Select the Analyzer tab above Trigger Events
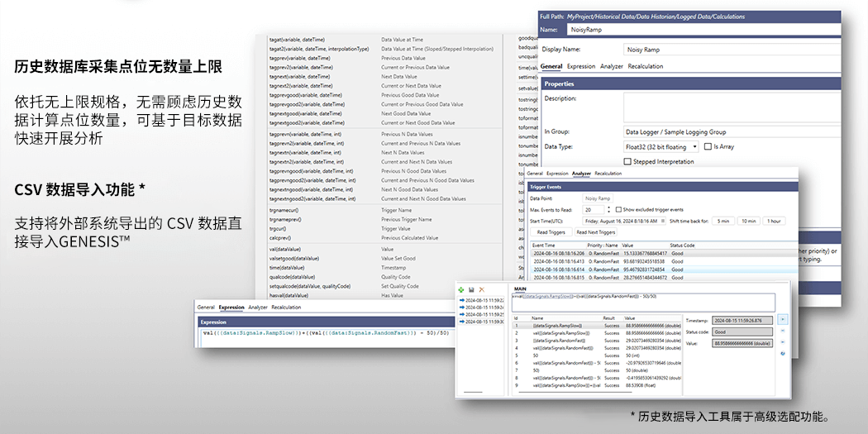This screenshot has width=868, height=434. pos(581,174)
